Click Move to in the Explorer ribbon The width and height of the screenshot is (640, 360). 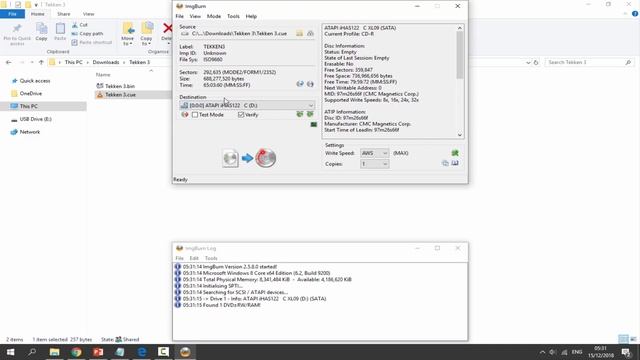click(x=128, y=34)
